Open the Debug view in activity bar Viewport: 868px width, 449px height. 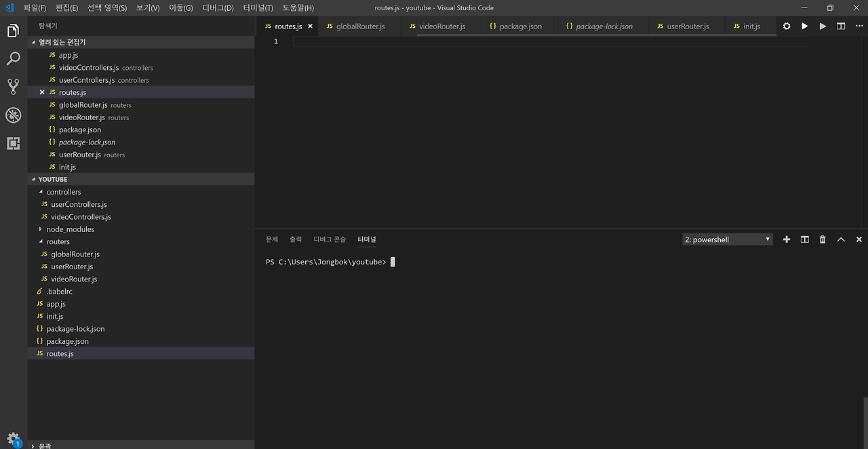click(13, 115)
